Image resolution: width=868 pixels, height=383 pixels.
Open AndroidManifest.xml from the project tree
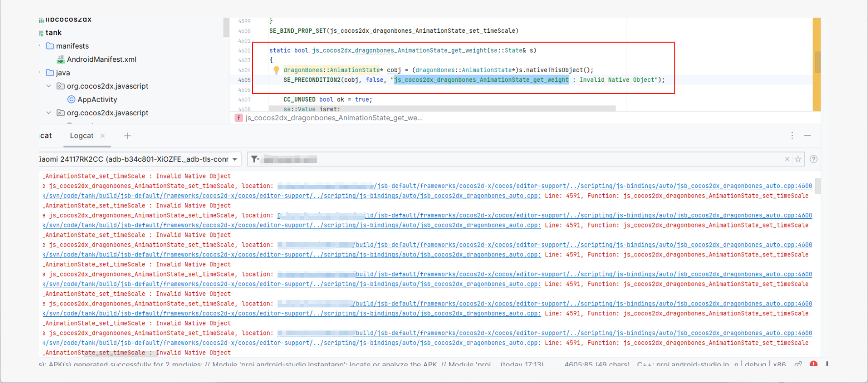pos(102,59)
